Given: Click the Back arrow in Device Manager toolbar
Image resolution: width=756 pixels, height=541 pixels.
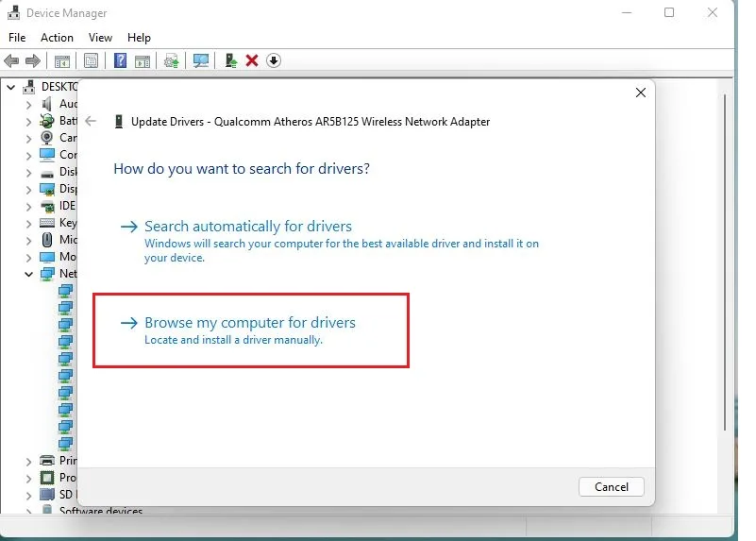Looking at the screenshot, I should [11, 60].
